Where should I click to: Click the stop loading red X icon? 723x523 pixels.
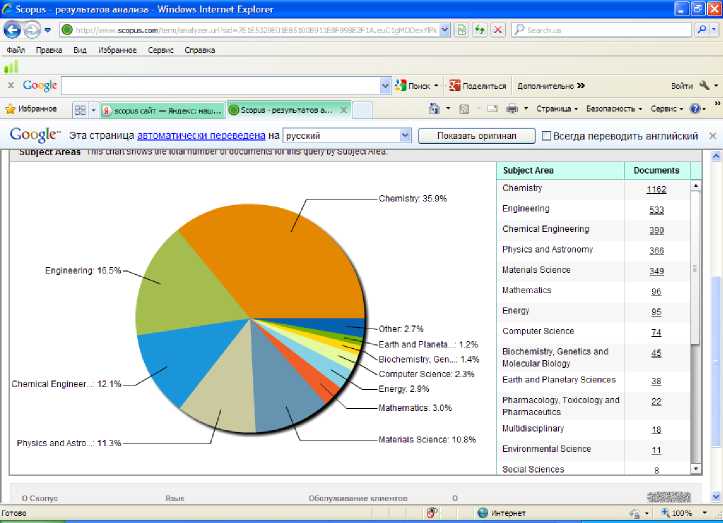(498, 30)
